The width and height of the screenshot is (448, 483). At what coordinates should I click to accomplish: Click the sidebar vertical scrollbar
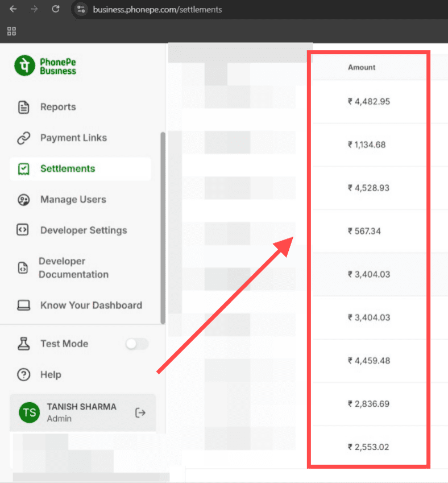pos(163,228)
